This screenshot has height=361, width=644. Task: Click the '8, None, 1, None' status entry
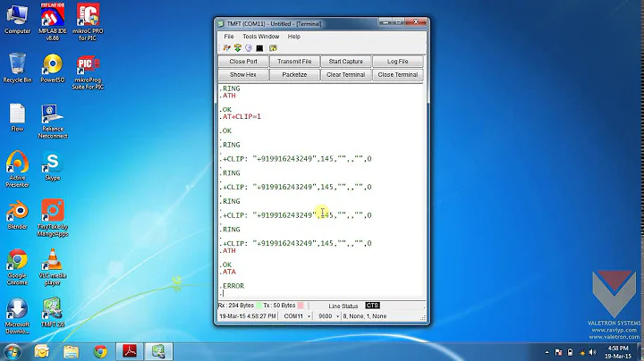click(x=365, y=316)
